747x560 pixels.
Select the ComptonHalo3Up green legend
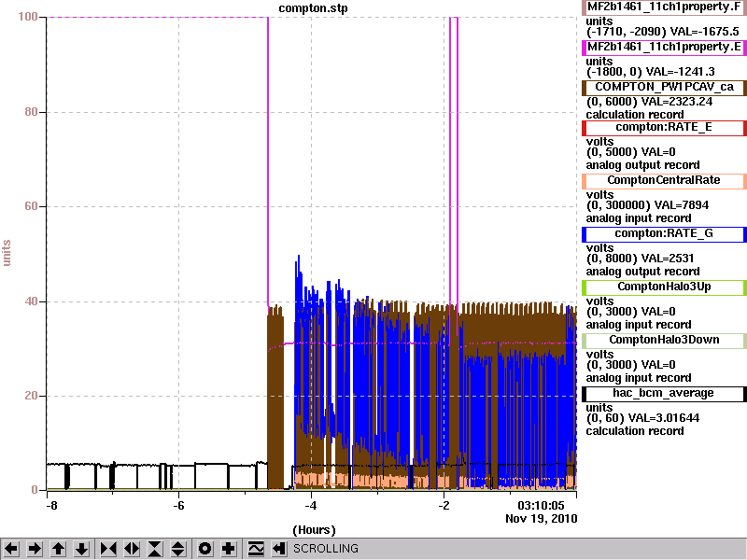pyautogui.click(x=664, y=287)
